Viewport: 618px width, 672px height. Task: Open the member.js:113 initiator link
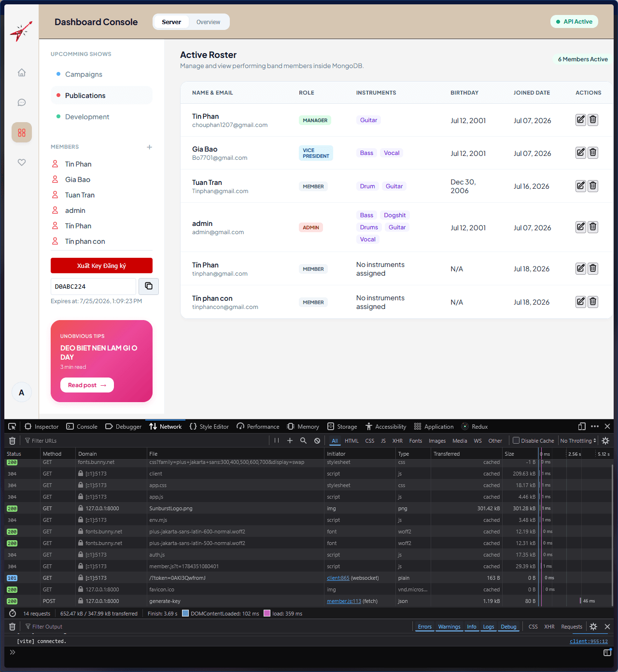click(344, 601)
